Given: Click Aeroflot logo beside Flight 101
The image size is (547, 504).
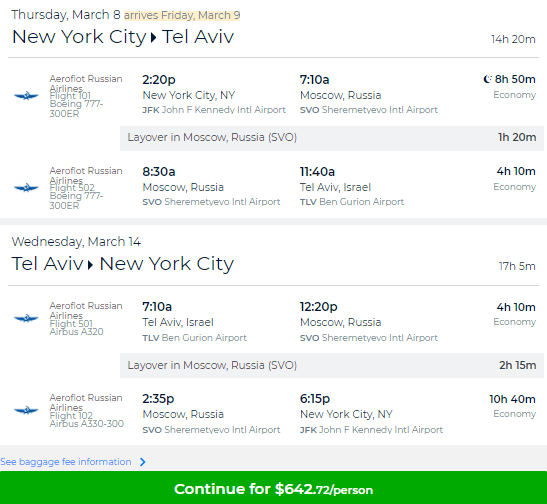Looking at the screenshot, I should pos(26,96).
